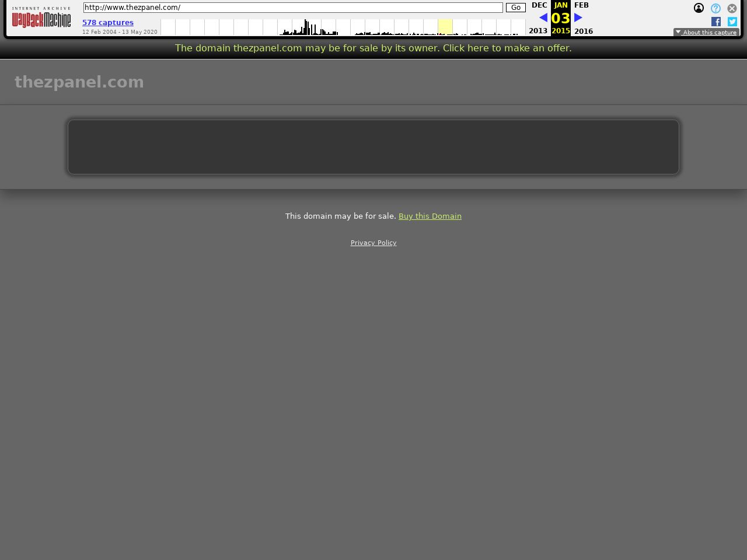747x560 pixels.
Task: Click the highlighted year on timeline graph
Action: point(445,27)
